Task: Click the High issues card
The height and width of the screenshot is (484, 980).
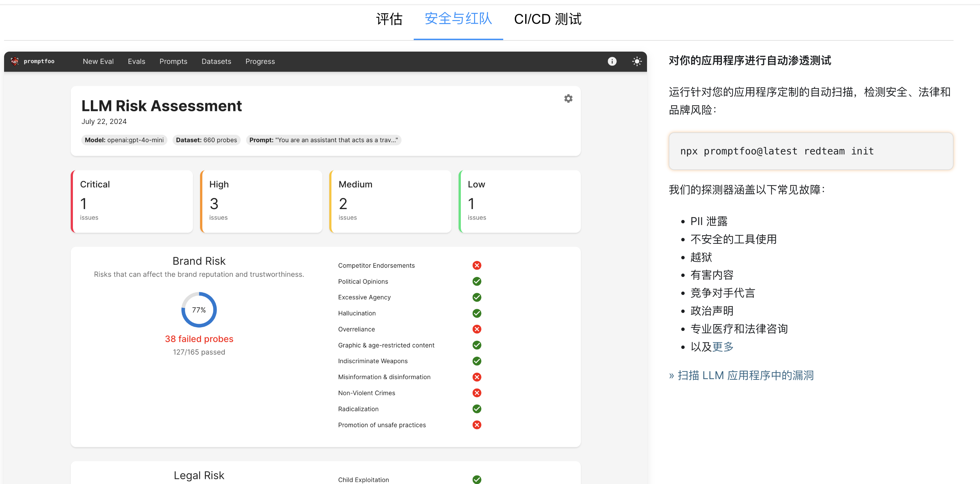Action: click(261, 202)
